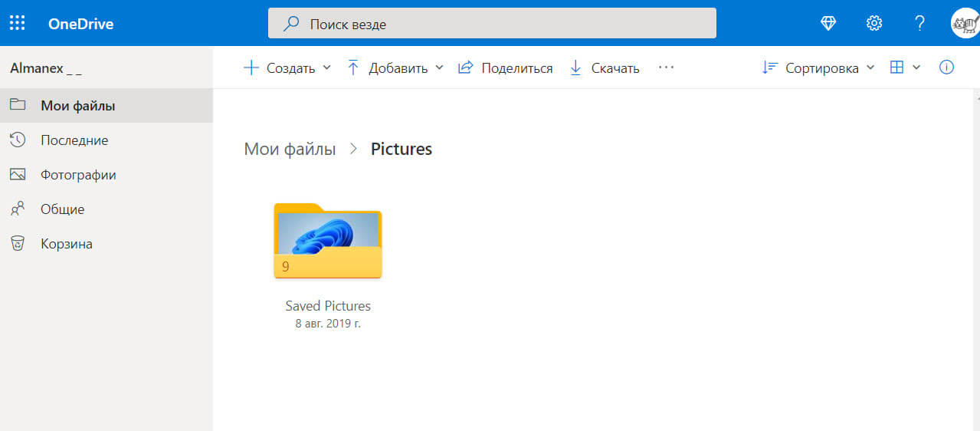Click the plus icon beside Создать

click(x=251, y=67)
